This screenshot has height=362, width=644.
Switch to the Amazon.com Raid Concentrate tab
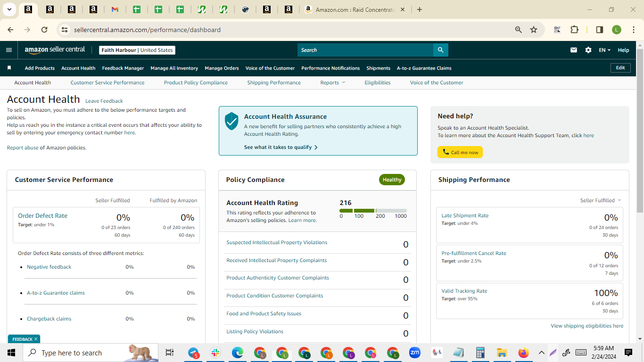coord(355,9)
